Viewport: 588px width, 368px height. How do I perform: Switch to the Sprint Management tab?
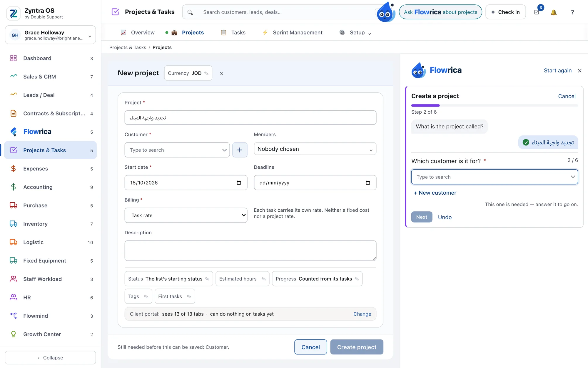[x=293, y=32]
